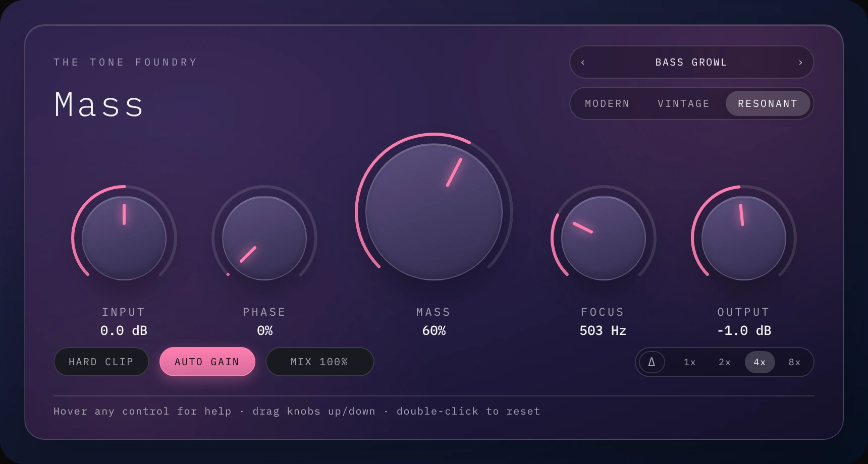Select the RESONANT mode tab
This screenshot has width=868, height=464.
click(x=768, y=104)
